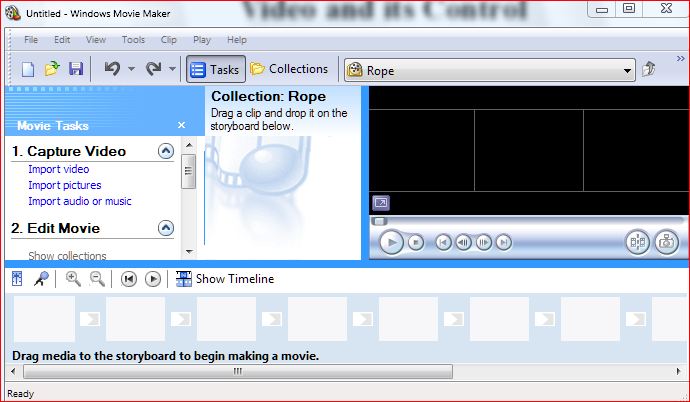Viewport: 690px width, 402px height.
Task: Open the Play menu
Action: pos(202,40)
